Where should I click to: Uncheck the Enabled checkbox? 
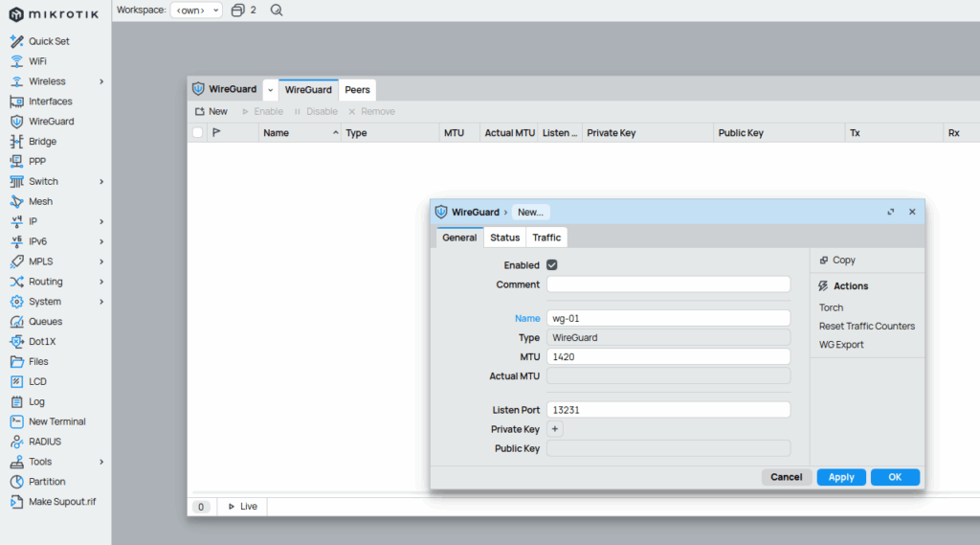click(551, 265)
